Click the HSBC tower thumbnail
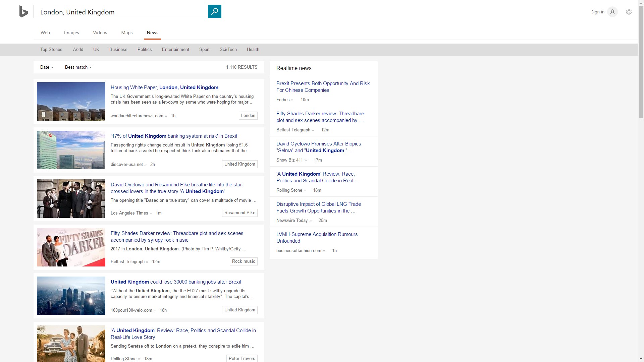 pyautogui.click(x=71, y=150)
